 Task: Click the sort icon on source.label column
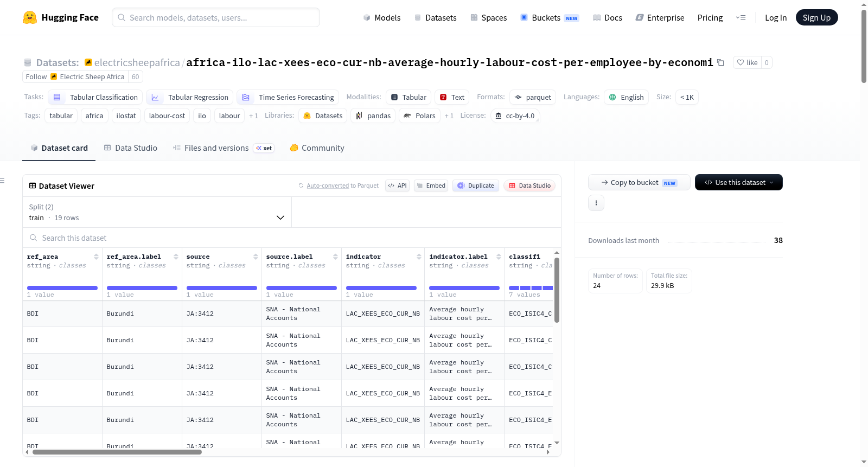335,257
